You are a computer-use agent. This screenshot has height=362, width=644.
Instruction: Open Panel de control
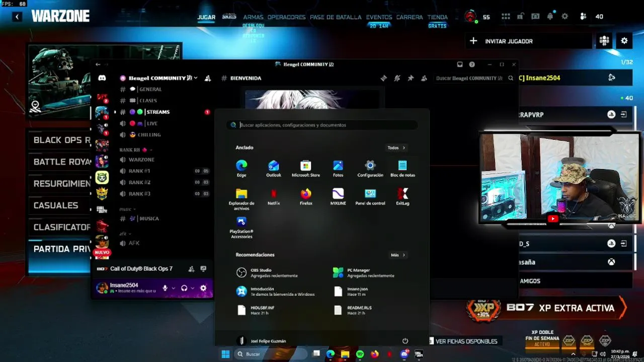[370, 197]
